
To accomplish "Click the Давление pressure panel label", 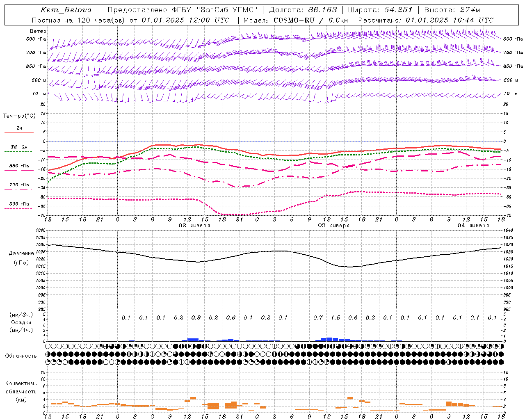I will tap(21, 253).
